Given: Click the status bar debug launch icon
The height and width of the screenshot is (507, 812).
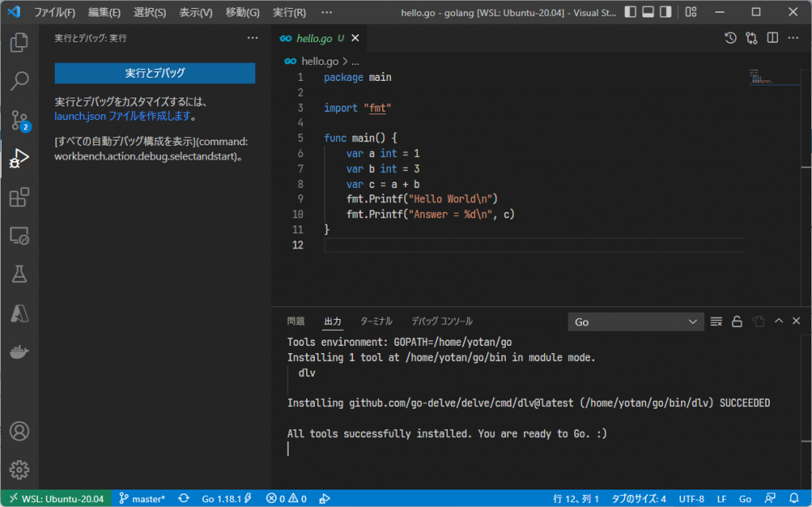Looking at the screenshot, I should 324,499.
